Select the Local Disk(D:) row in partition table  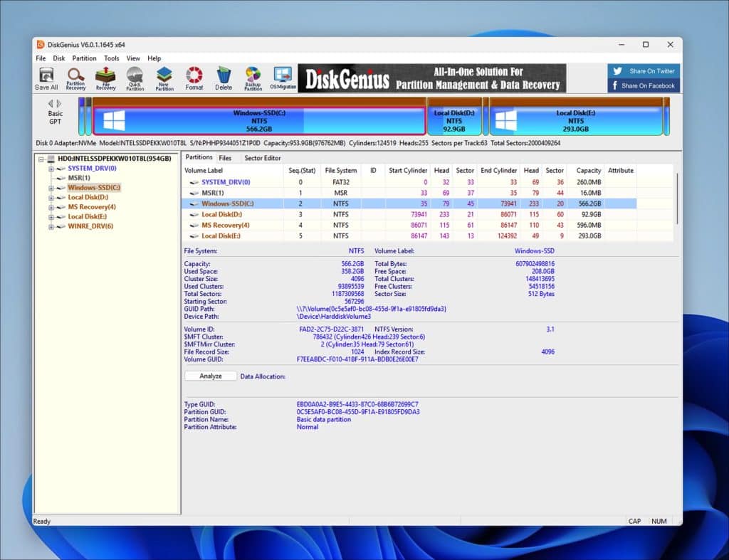coord(409,214)
